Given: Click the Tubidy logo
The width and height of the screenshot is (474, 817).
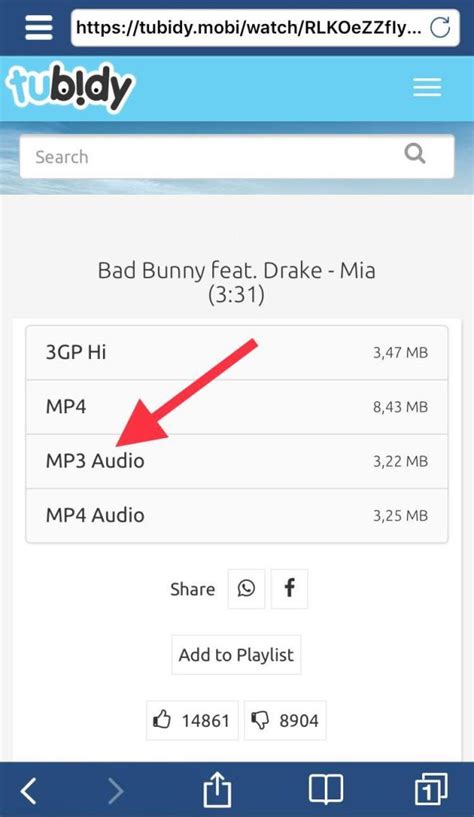Looking at the screenshot, I should (x=70, y=88).
